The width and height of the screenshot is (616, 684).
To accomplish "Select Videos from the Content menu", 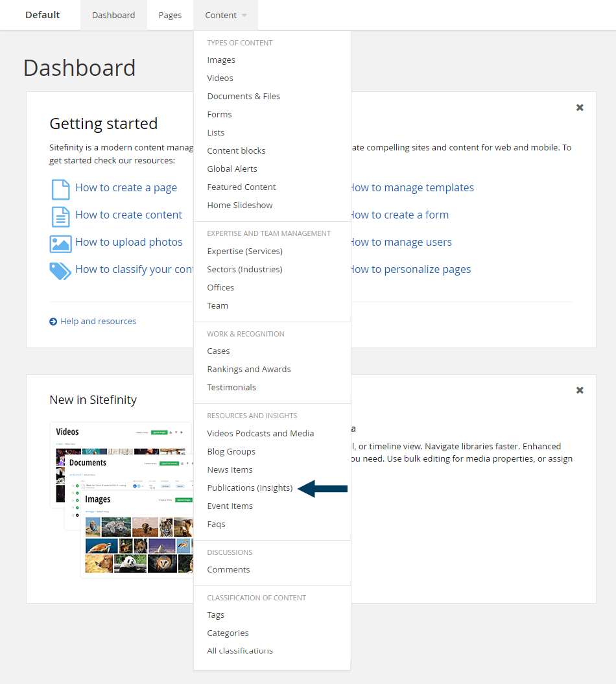I will 220,78.
